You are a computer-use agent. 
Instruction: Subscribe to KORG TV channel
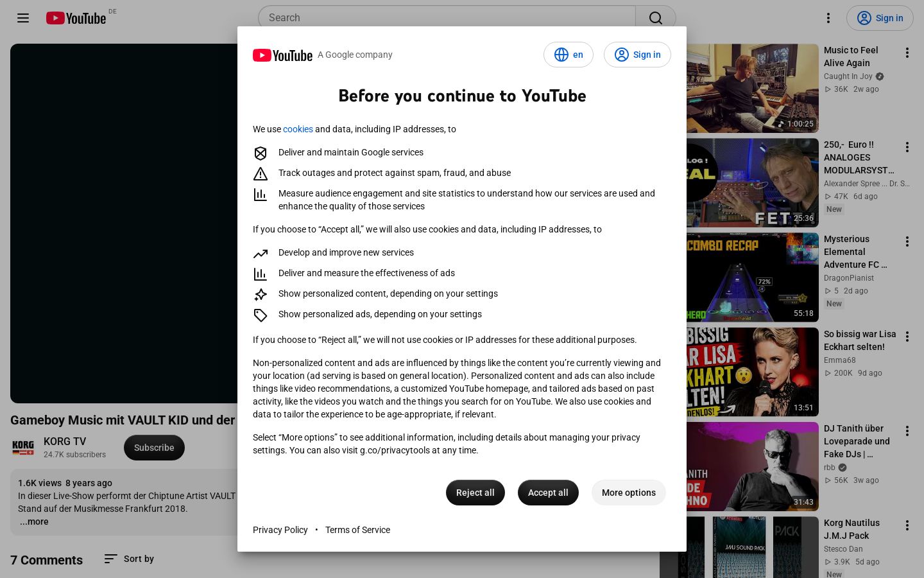(x=154, y=448)
